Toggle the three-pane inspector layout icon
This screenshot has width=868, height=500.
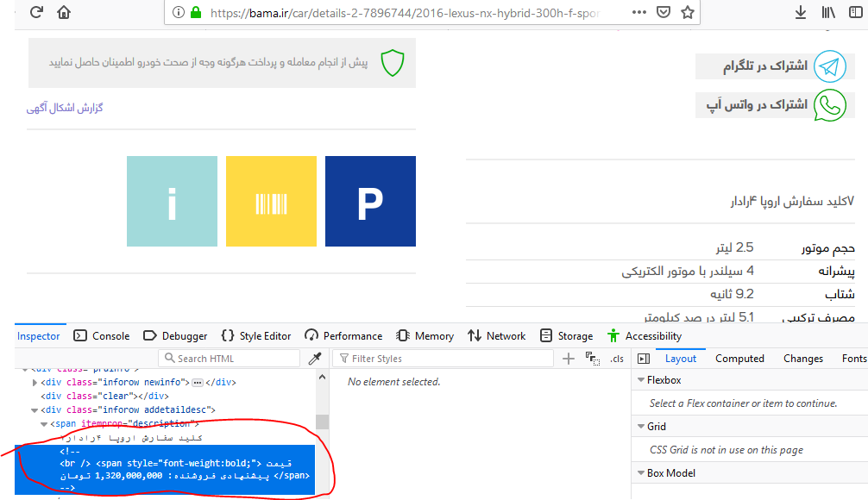[x=644, y=359]
